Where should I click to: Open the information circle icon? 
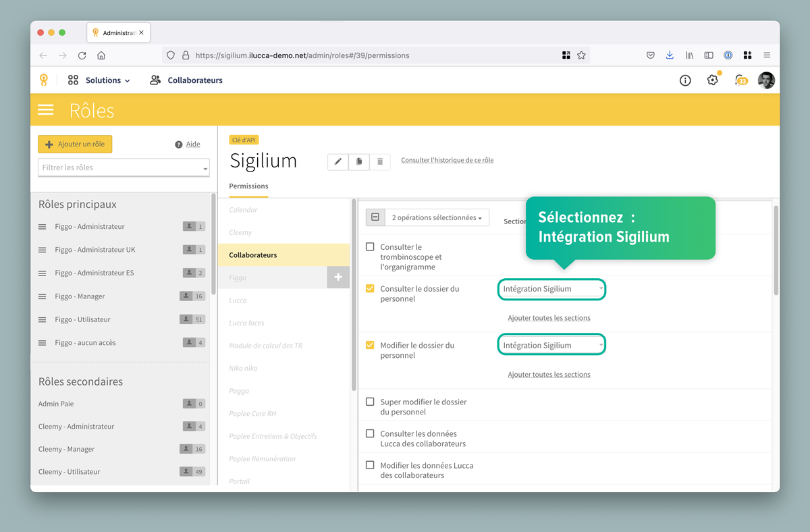click(x=685, y=80)
